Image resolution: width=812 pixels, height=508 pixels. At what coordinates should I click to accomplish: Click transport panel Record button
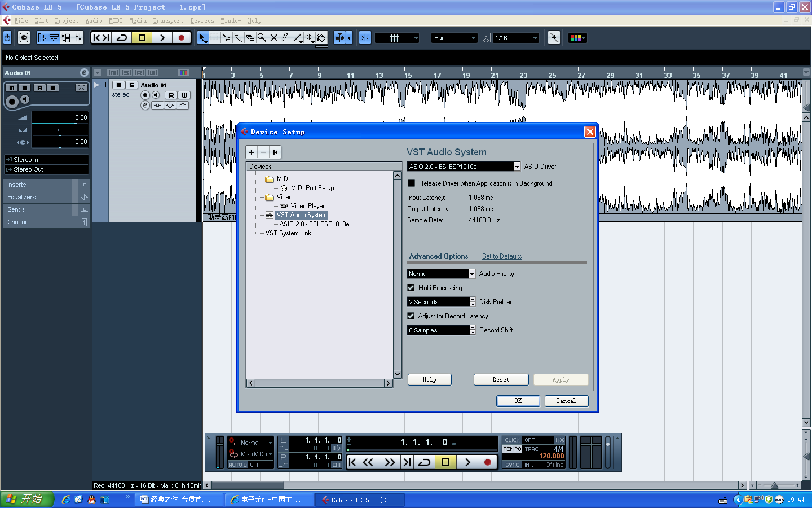[x=488, y=462]
